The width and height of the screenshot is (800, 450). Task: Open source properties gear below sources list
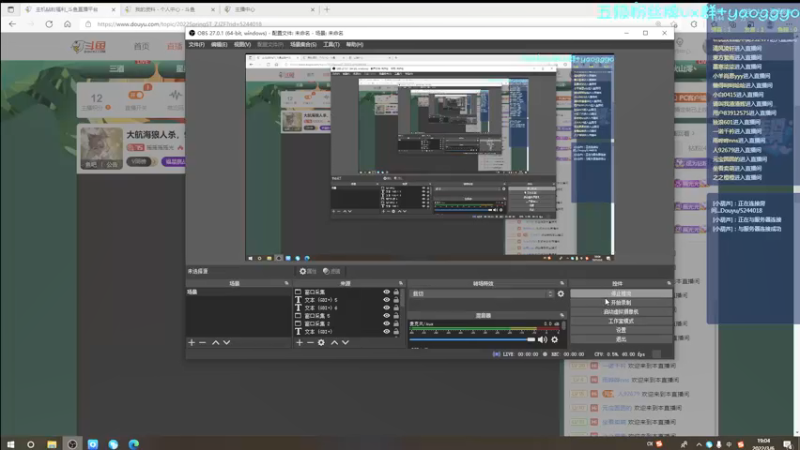(321, 342)
